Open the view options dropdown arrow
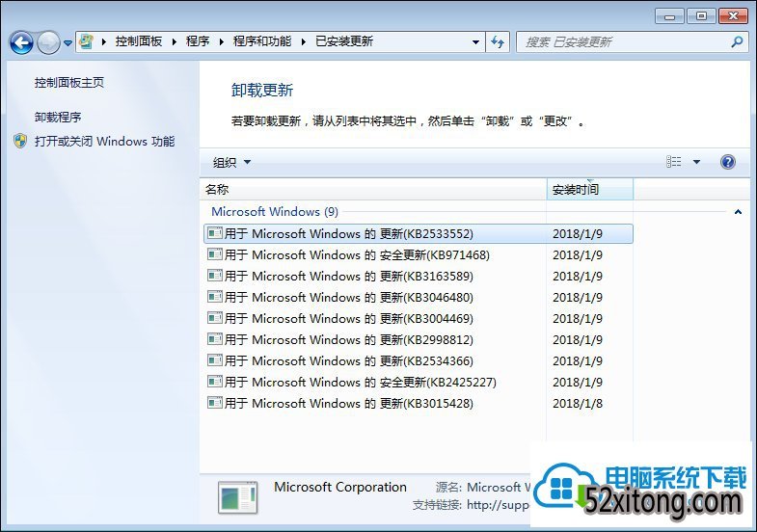757x532 pixels. (x=696, y=162)
